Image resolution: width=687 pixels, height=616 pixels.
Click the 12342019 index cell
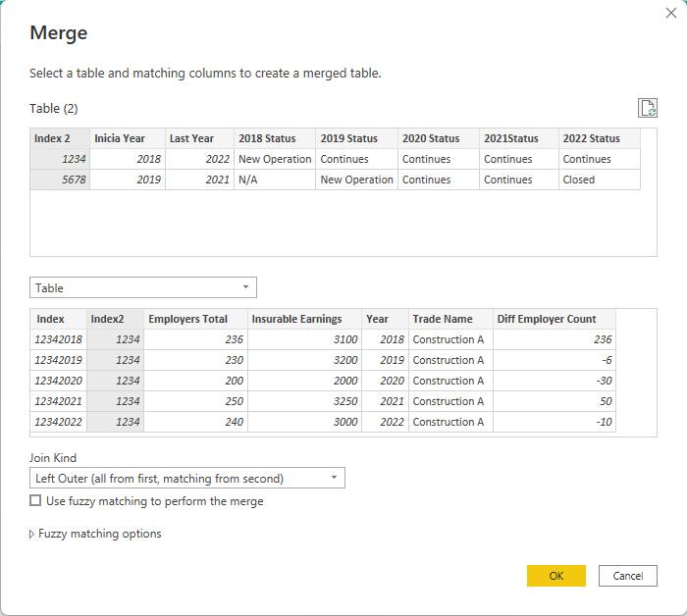point(58,360)
